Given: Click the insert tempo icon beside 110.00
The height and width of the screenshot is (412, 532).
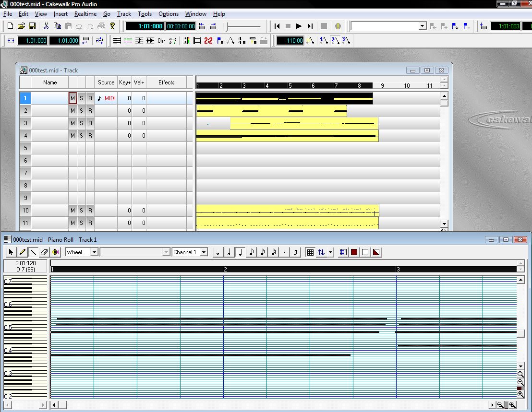Looking at the screenshot, I should click(310, 41).
